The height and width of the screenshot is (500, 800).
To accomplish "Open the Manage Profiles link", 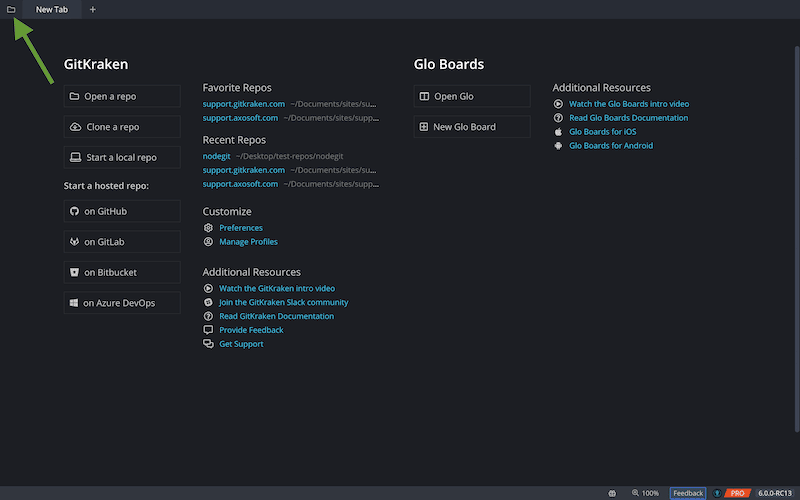I will pyautogui.click(x=248, y=242).
